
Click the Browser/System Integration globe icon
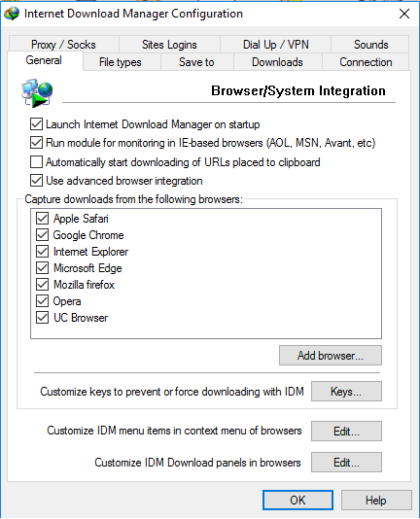click(37, 93)
